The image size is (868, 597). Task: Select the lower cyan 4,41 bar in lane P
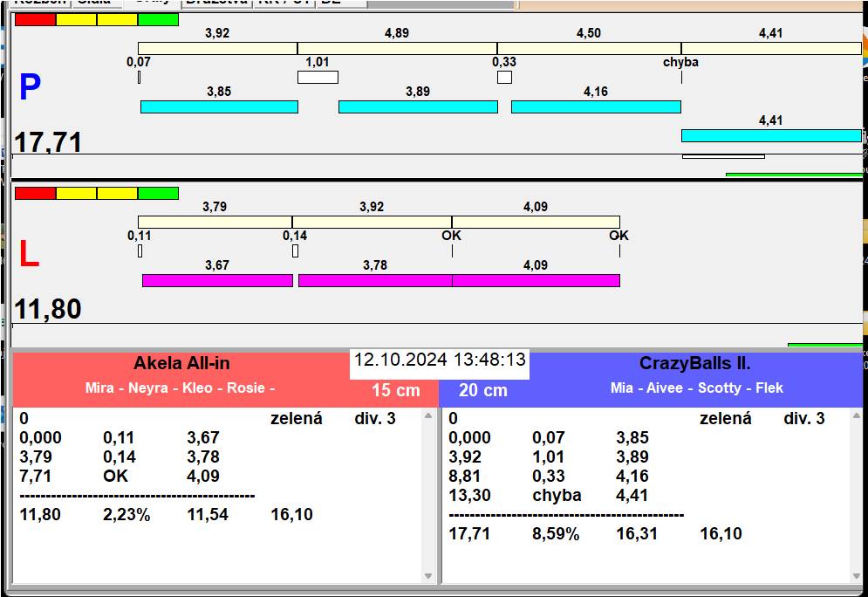click(x=772, y=135)
